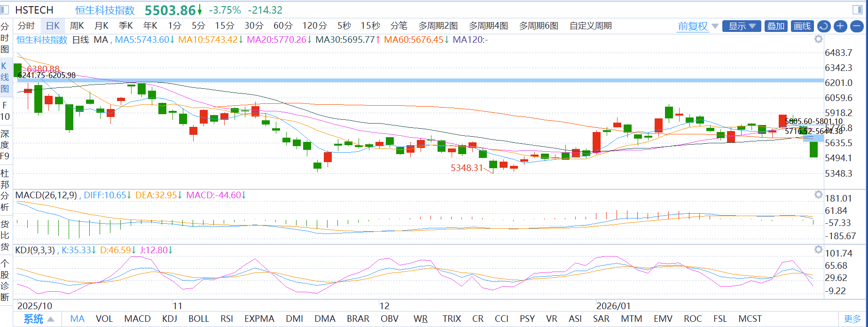Expand the 系统 indicator list arrow
This screenshot has height=327, width=868.
pyautogui.click(x=51, y=319)
